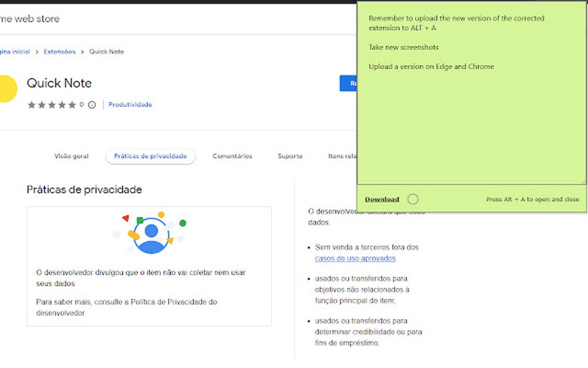Click the Práticas de privacidade tab
This screenshot has height=368, width=588.
coord(150,156)
